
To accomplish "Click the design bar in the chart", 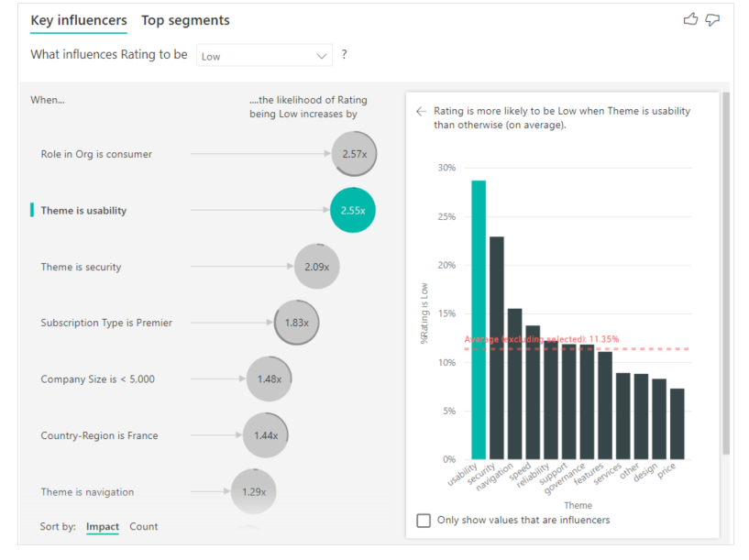I will click(x=659, y=419).
